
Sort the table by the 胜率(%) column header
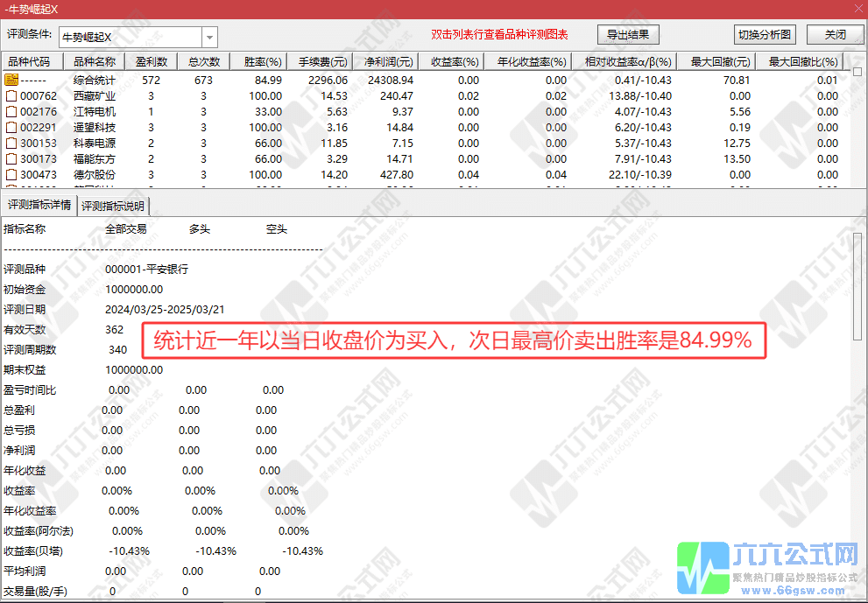[263, 62]
